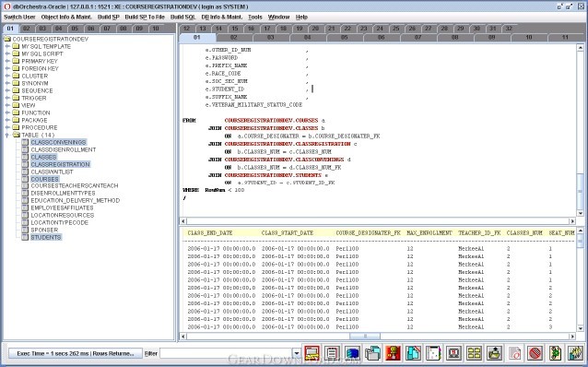Switch to editor sub-tab 05
The image size is (588, 367).
point(345,37)
